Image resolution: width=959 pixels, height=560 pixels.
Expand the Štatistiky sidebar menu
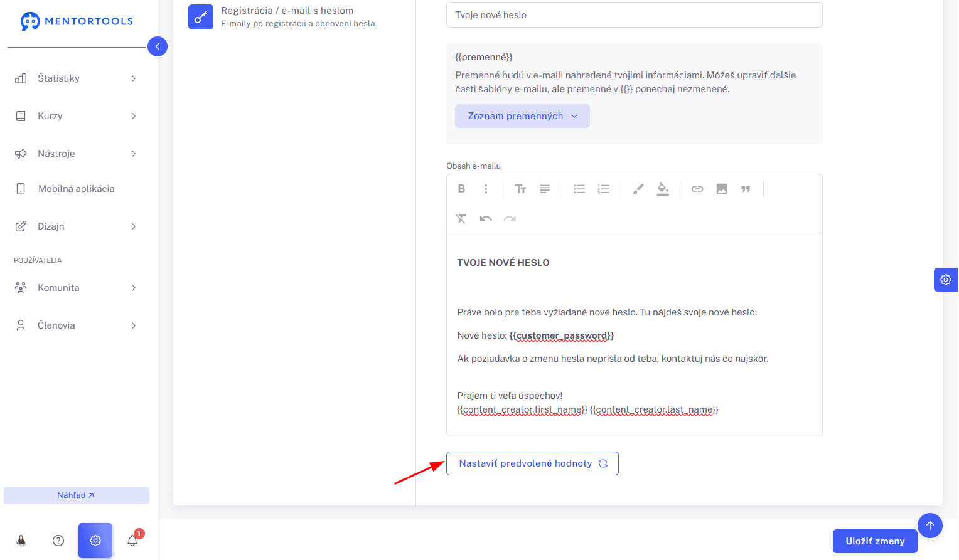pyautogui.click(x=75, y=78)
